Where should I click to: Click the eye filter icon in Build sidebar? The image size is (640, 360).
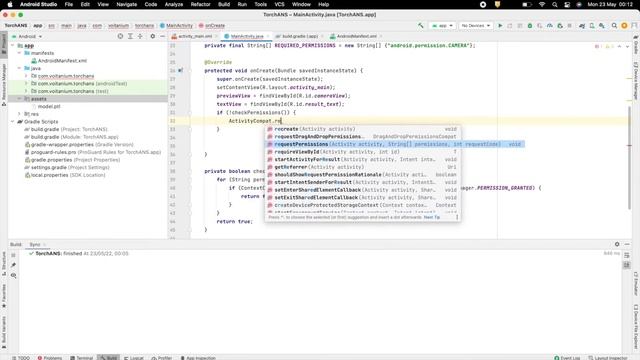tap(13, 276)
